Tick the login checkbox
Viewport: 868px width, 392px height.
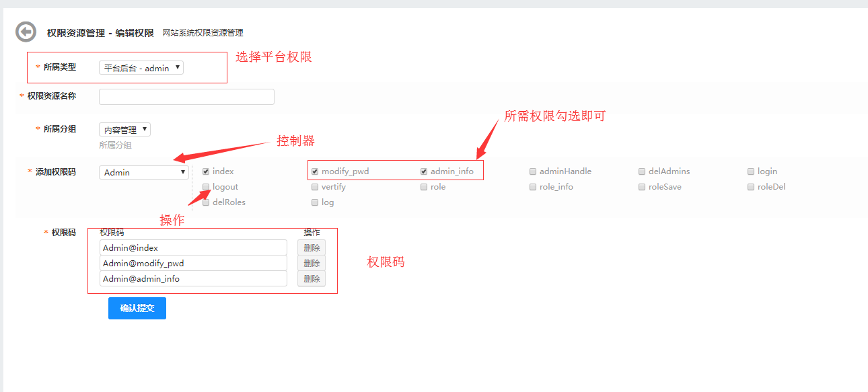click(x=751, y=171)
